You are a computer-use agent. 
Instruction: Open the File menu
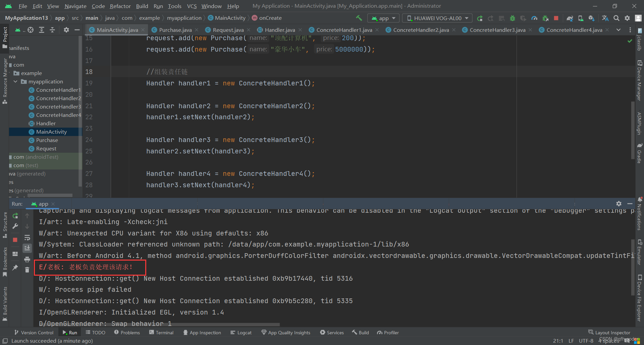click(23, 6)
